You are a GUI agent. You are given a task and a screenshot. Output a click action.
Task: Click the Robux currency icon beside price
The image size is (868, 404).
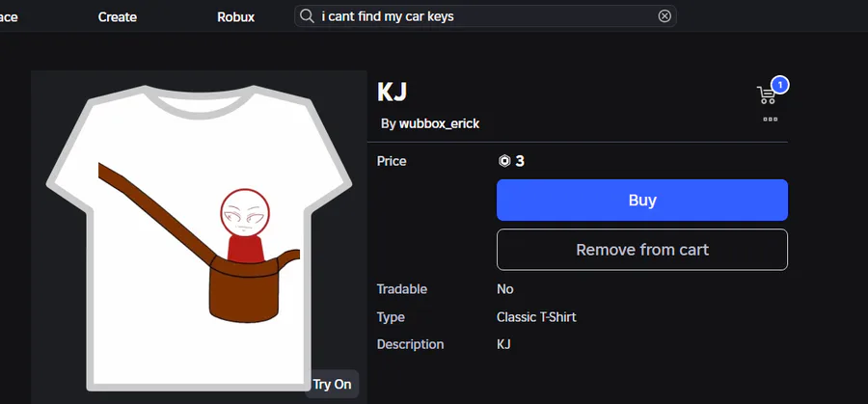504,161
